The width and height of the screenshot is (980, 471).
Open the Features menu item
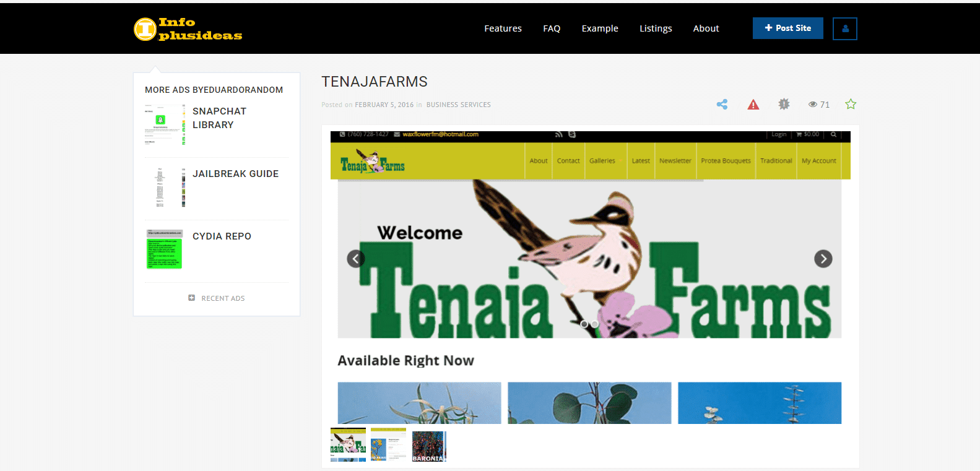pyautogui.click(x=503, y=28)
